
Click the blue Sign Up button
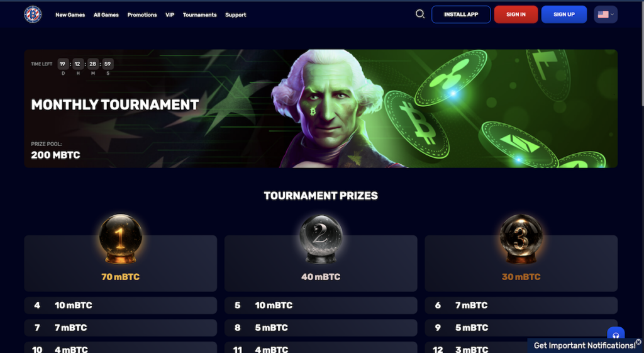coord(564,14)
